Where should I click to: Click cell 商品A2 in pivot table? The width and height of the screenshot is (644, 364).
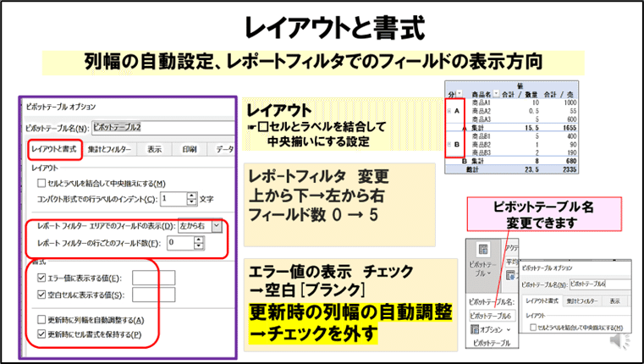point(482,111)
